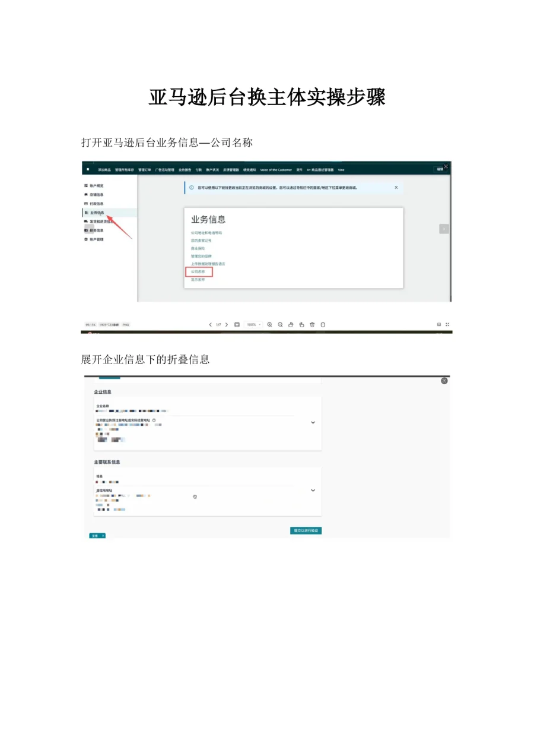Click the round info icon in the viewer toolbar
This screenshot has width=534, height=756.
coord(323,325)
